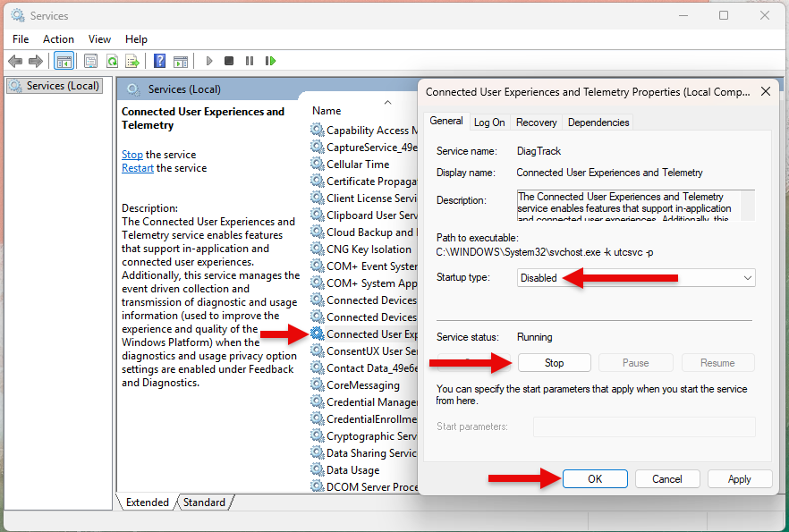Select the Certificate Propagation gear icon

point(317,181)
